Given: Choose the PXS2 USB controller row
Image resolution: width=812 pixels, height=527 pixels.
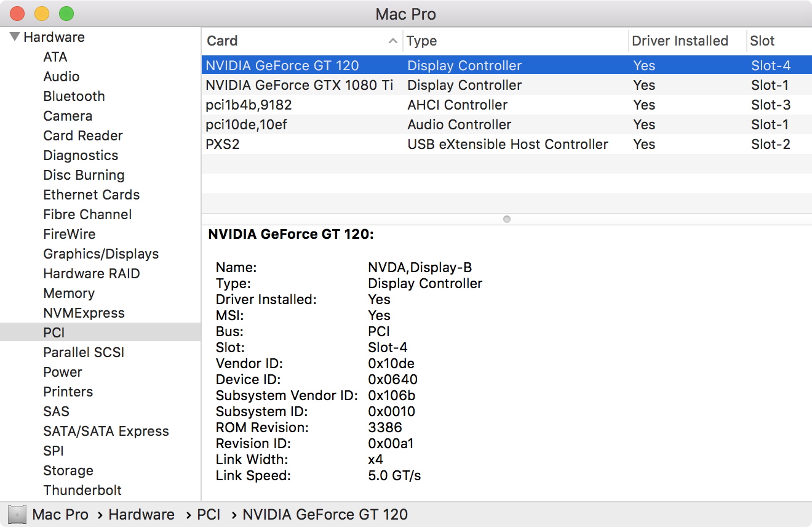Looking at the screenshot, I should pyautogui.click(x=223, y=144).
